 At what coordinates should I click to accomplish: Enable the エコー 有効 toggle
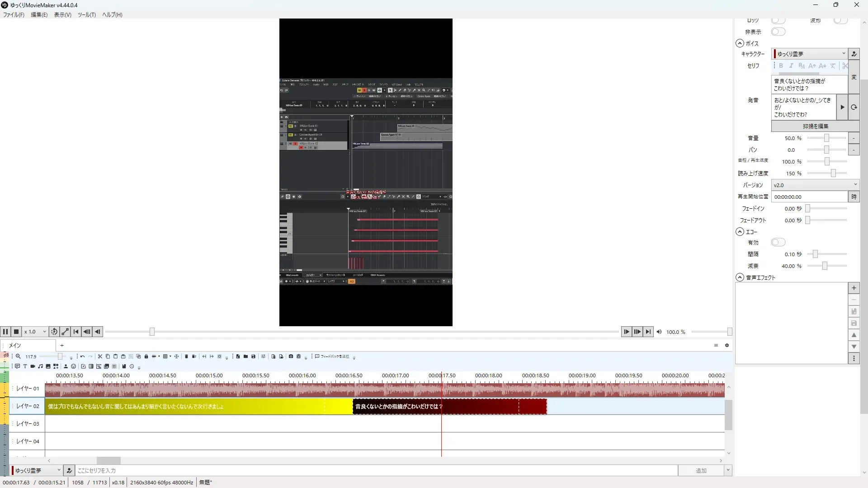click(x=778, y=243)
